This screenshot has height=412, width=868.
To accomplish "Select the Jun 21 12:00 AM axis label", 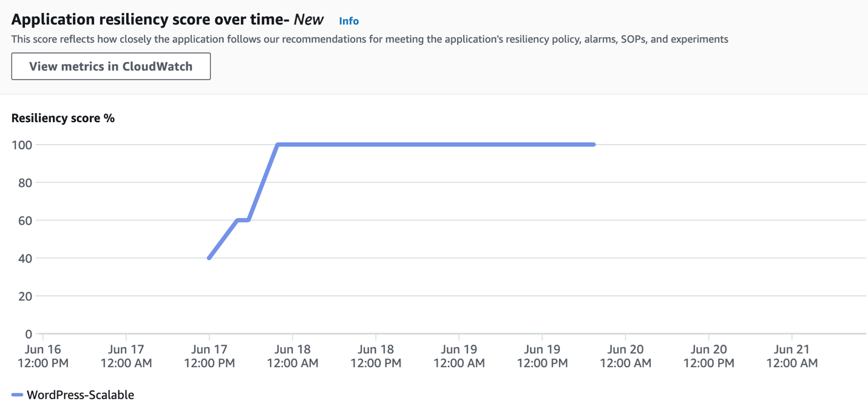I will [792, 356].
